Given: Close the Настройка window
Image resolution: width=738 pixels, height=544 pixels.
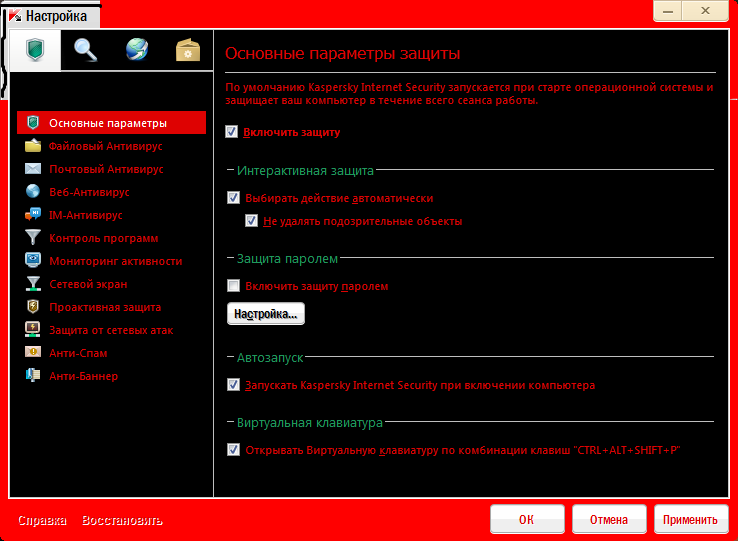Looking at the screenshot, I should point(705,11).
